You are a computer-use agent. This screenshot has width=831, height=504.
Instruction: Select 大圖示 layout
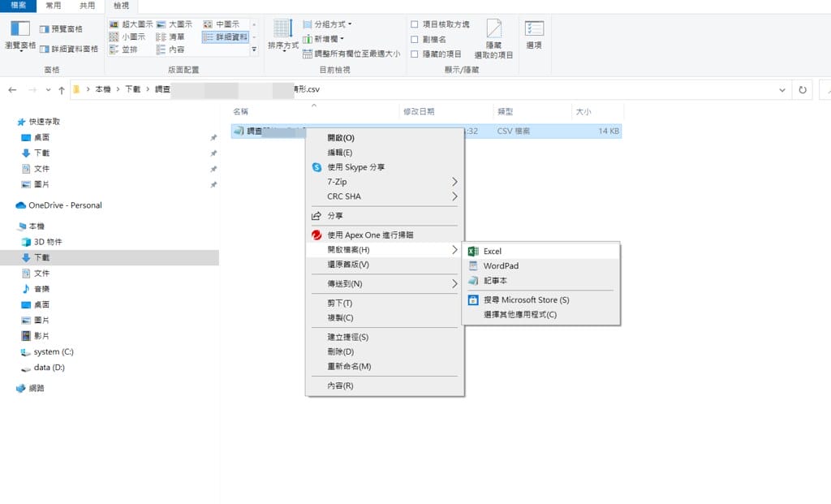point(174,24)
